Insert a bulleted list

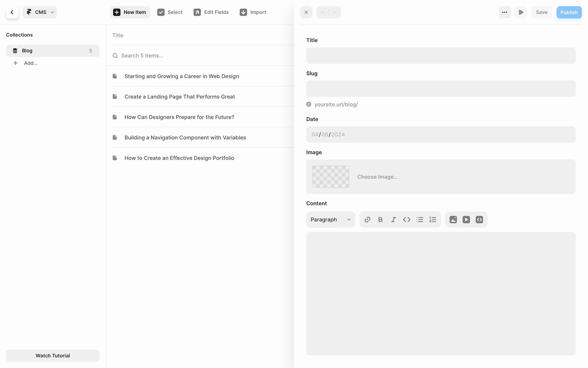tap(420, 220)
